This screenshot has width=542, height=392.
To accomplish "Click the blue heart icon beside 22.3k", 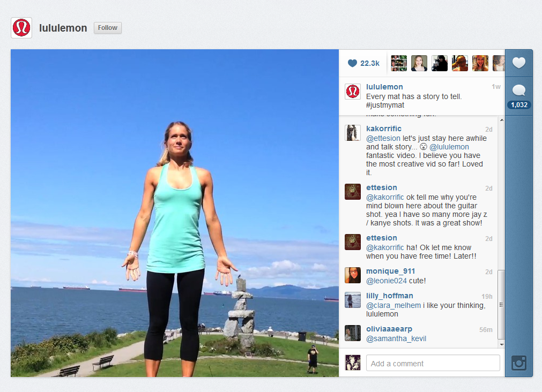I will pyautogui.click(x=352, y=63).
